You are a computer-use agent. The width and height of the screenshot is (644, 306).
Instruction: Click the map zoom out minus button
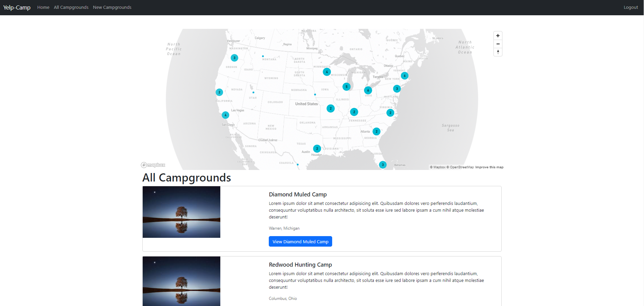498,44
